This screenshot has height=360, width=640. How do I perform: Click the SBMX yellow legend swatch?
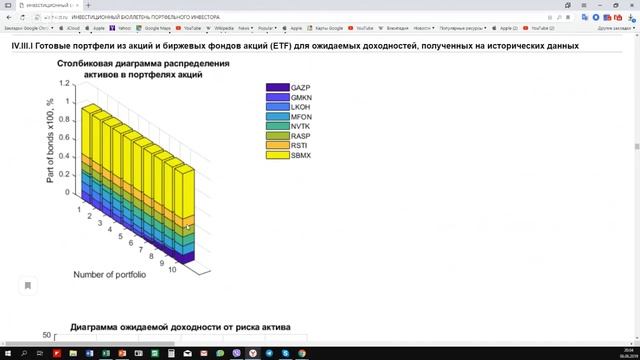pyautogui.click(x=278, y=155)
